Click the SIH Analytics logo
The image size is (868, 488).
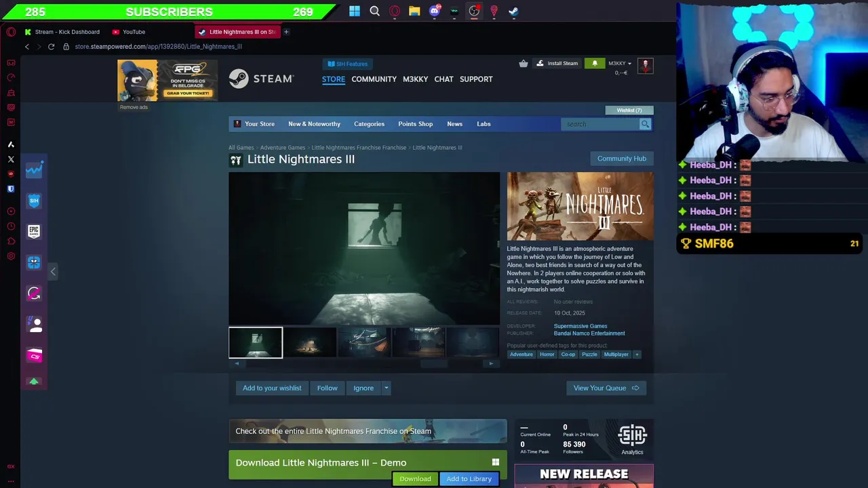[x=632, y=440]
